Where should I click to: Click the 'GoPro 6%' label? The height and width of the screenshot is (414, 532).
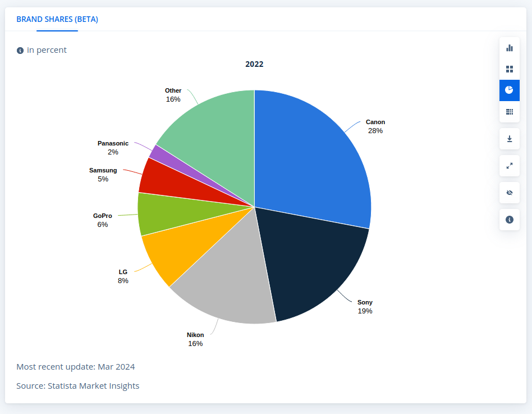(103, 220)
